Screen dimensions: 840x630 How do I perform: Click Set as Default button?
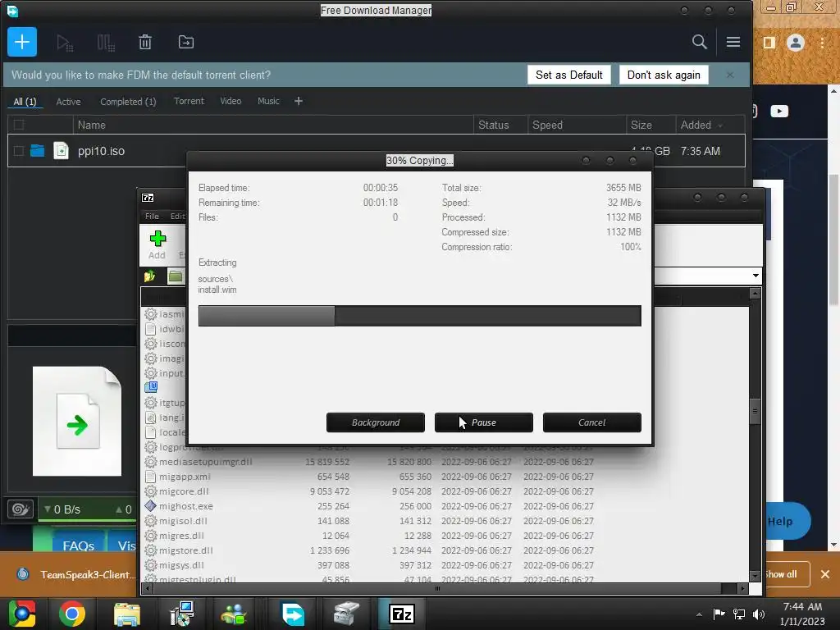(x=569, y=75)
